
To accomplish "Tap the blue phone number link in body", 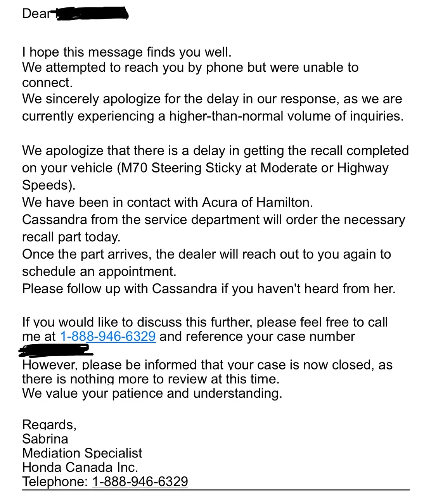I will tap(108, 336).
